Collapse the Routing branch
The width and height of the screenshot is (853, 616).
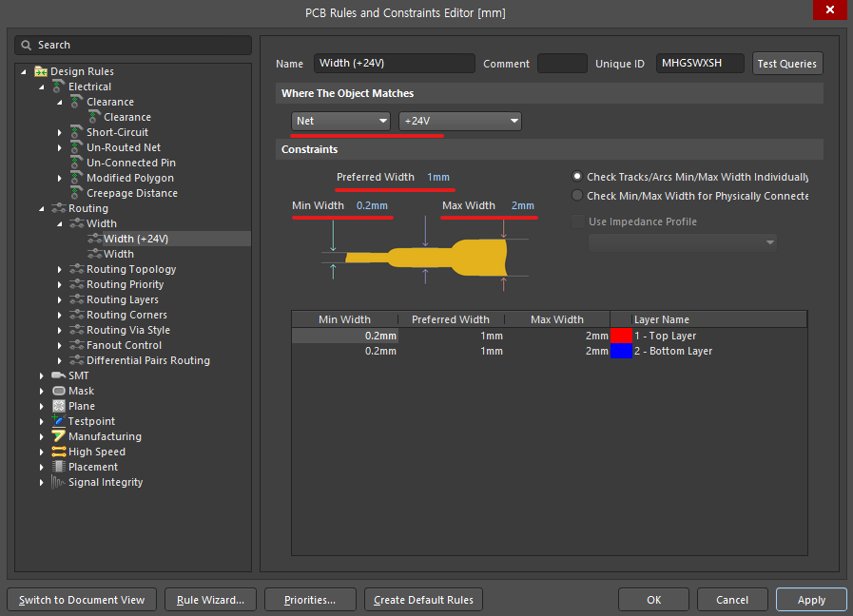[42, 209]
